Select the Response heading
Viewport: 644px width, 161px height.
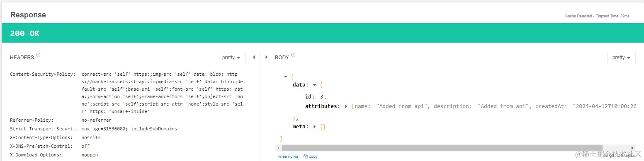28,15
